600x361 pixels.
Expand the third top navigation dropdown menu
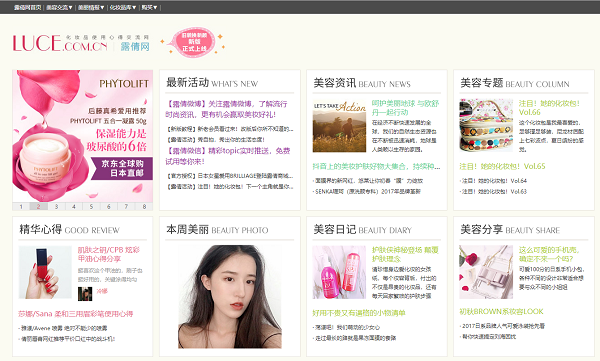tap(91, 7)
